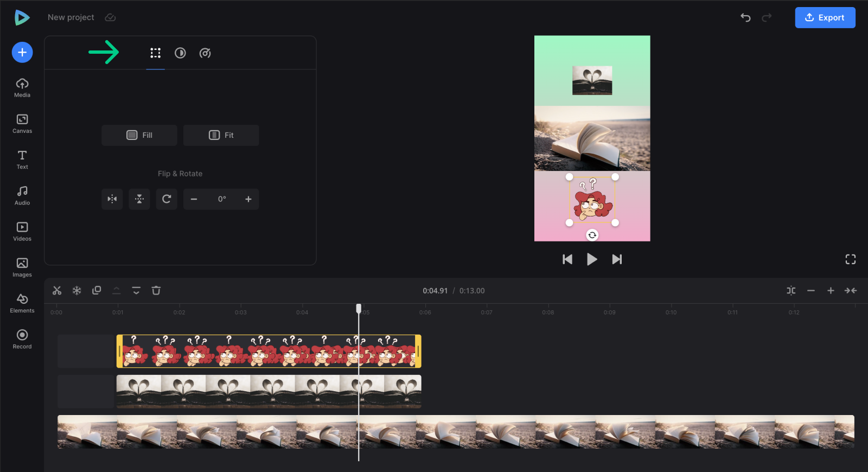Click the right yellow trim handle of sticker clip
The image size is (868, 472).
pyautogui.click(x=418, y=351)
